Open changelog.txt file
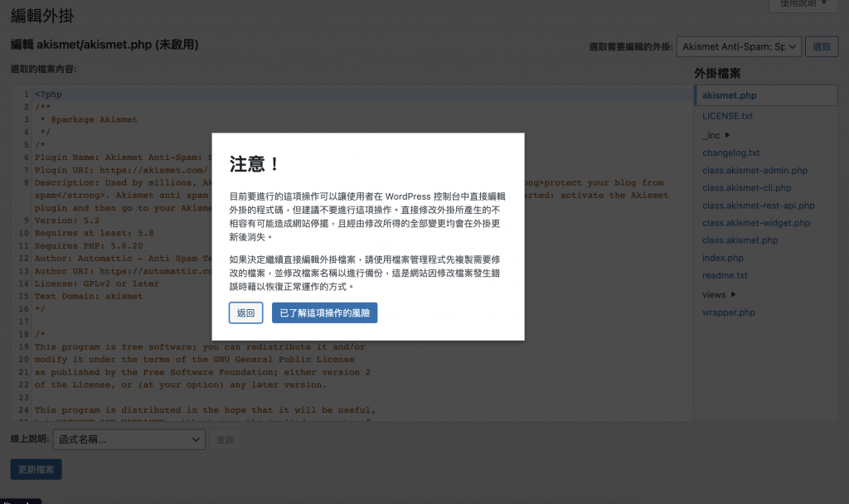 point(731,153)
